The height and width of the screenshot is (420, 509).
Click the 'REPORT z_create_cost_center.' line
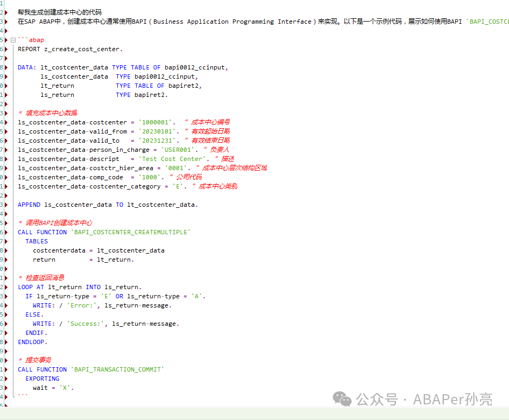coord(70,50)
